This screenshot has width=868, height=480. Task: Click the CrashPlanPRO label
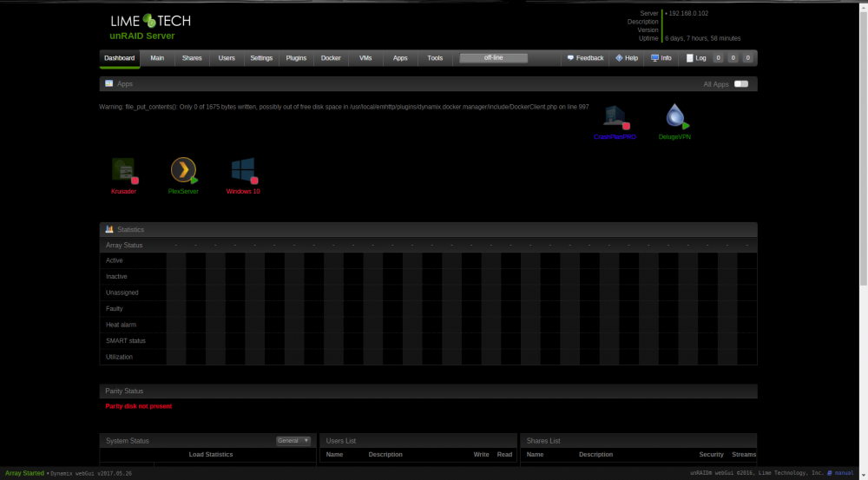point(615,137)
